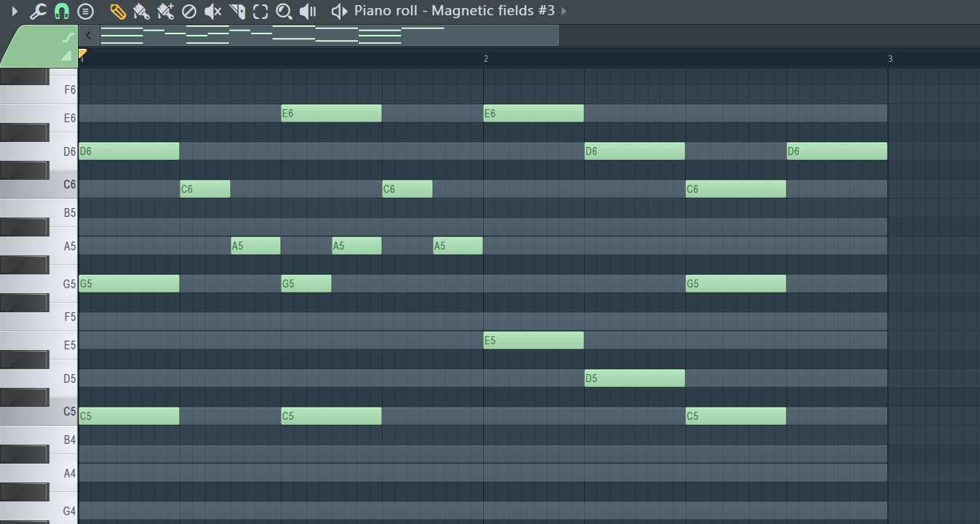Play the B5 piano key
This screenshot has height=524, width=980.
[x=39, y=213]
